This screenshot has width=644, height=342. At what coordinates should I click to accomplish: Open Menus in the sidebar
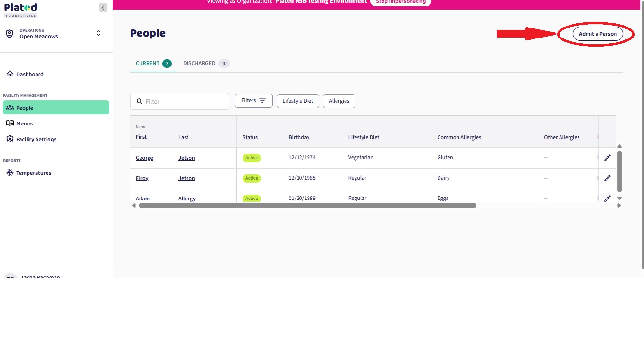[24, 123]
